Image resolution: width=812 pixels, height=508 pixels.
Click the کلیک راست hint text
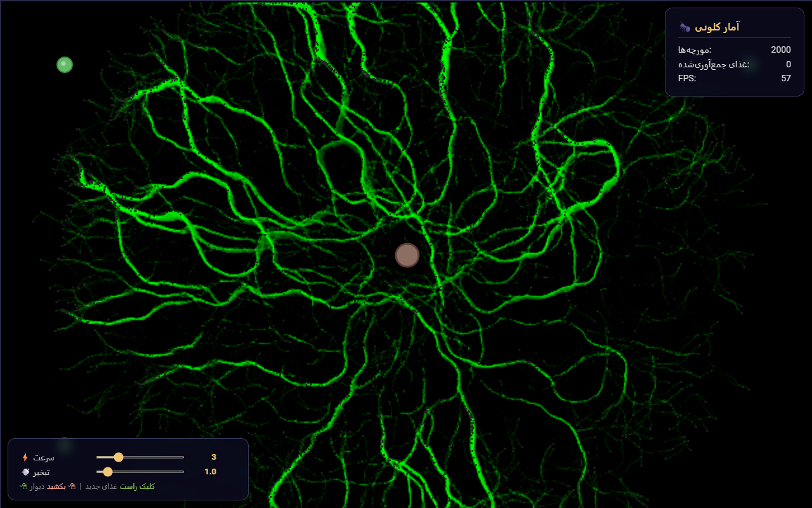138,486
